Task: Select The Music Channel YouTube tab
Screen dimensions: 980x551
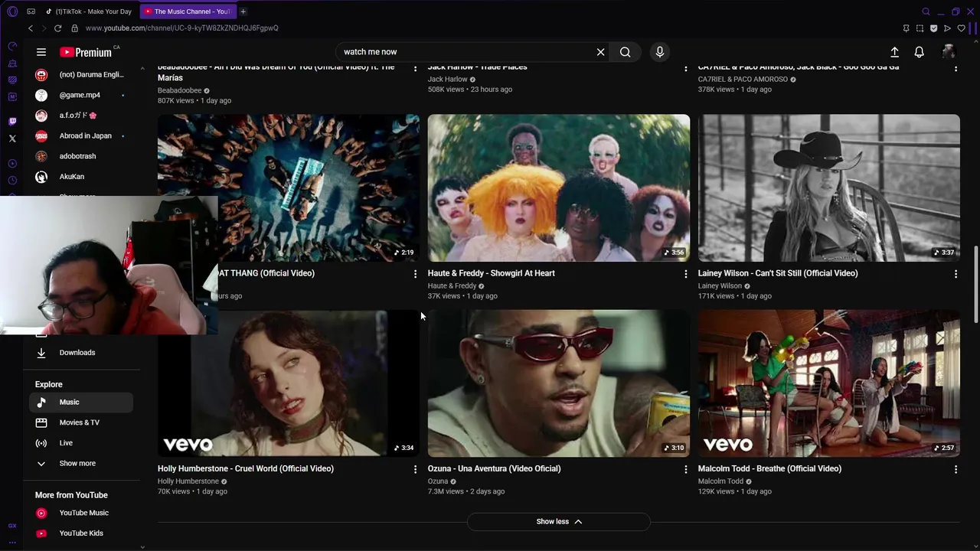Action: pos(188,11)
